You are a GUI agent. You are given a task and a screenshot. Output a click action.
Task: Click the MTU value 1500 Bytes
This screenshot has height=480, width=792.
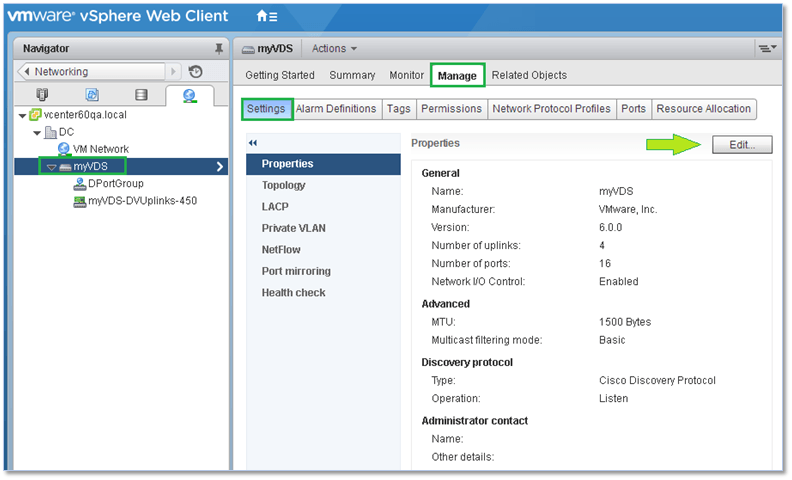coord(625,322)
